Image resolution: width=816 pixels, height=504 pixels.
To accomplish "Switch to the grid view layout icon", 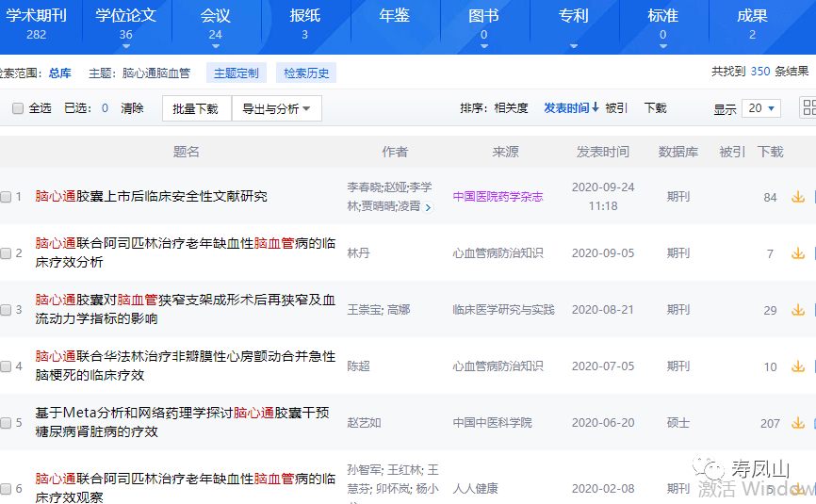I will click(x=808, y=107).
